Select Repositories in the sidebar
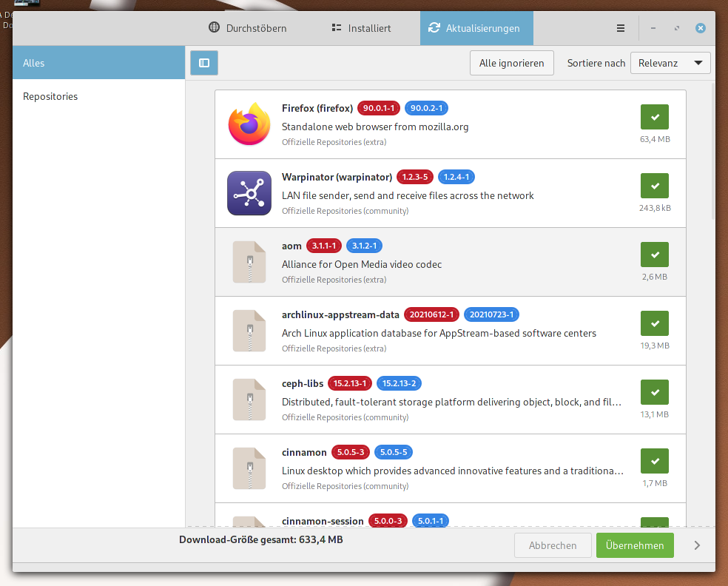The width and height of the screenshot is (728, 586). [99, 96]
